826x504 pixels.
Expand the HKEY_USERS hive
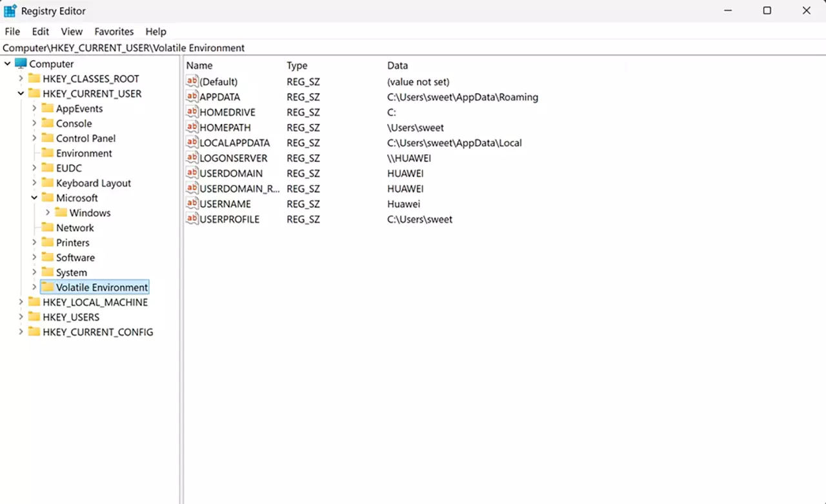pyautogui.click(x=21, y=317)
